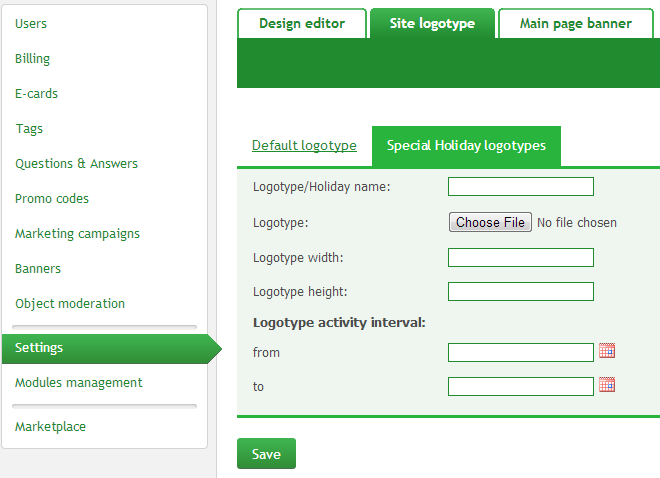
Task: Click the Choose File button
Action: 490,222
